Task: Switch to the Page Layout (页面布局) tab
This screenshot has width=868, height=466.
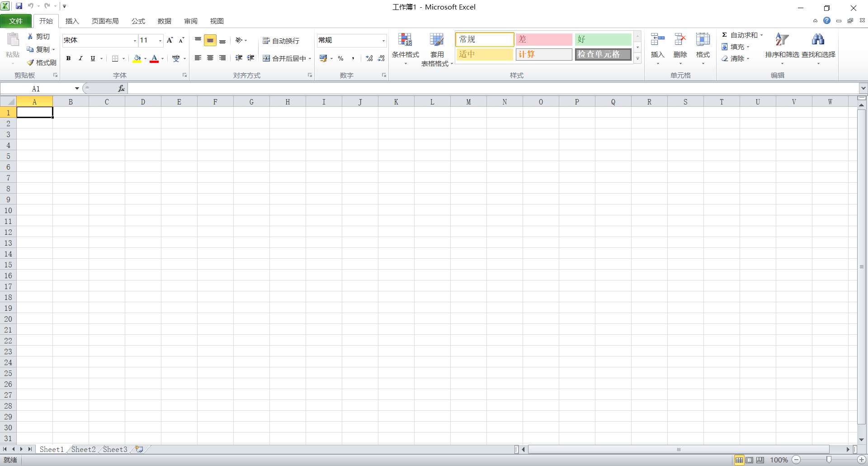Action: [x=105, y=21]
